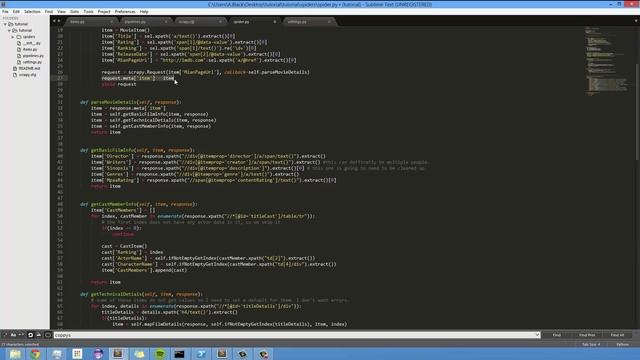Open the Tab Size: 4 status menu
The height and width of the screenshot is (360, 640).
pos(591,344)
